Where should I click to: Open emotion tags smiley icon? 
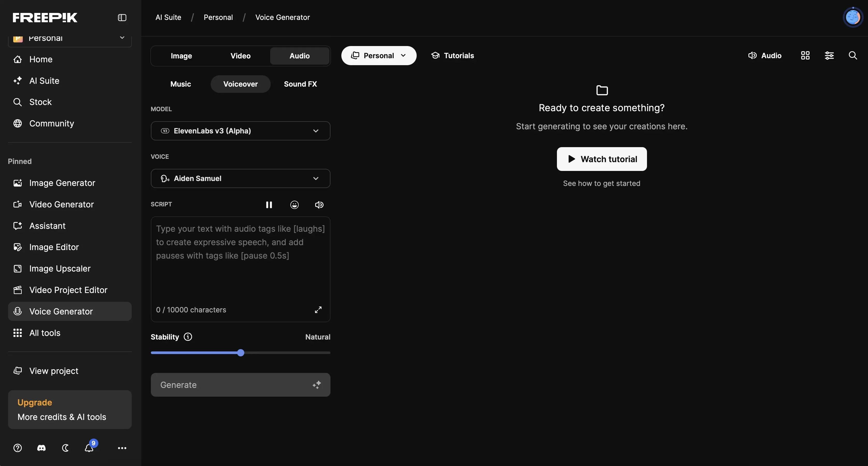click(294, 205)
